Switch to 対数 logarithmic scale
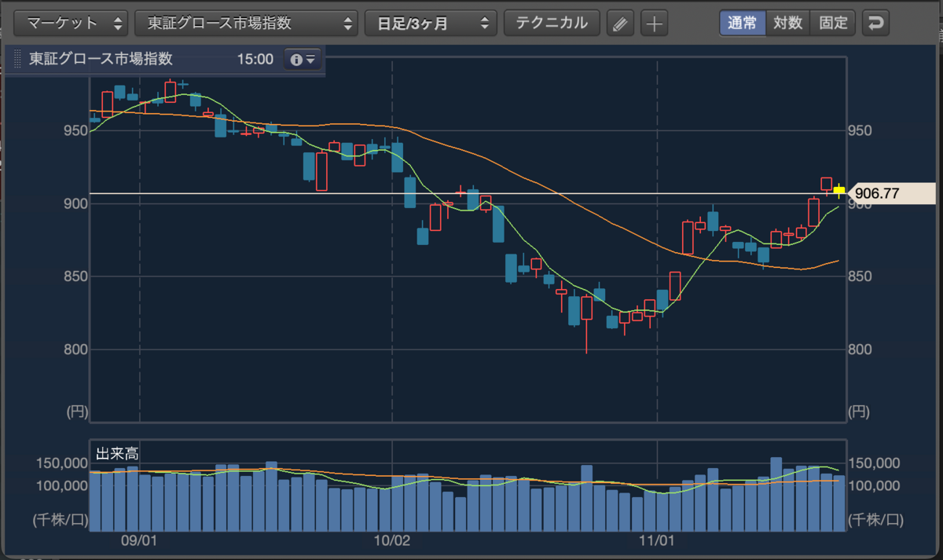The width and height of the screenshot is (943, 560). pyautogui.click(x=787, y=23)
